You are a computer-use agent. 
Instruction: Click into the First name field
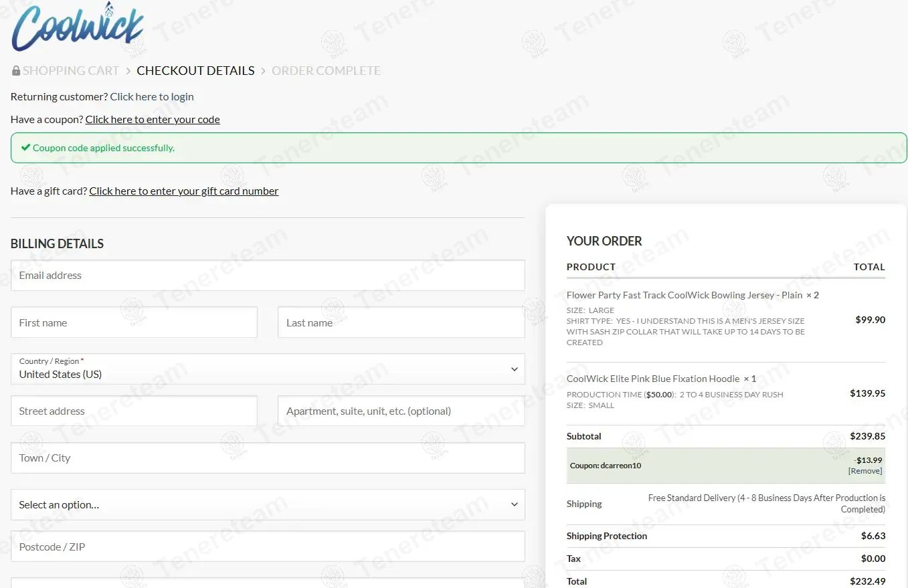click(x=134, y=322)
